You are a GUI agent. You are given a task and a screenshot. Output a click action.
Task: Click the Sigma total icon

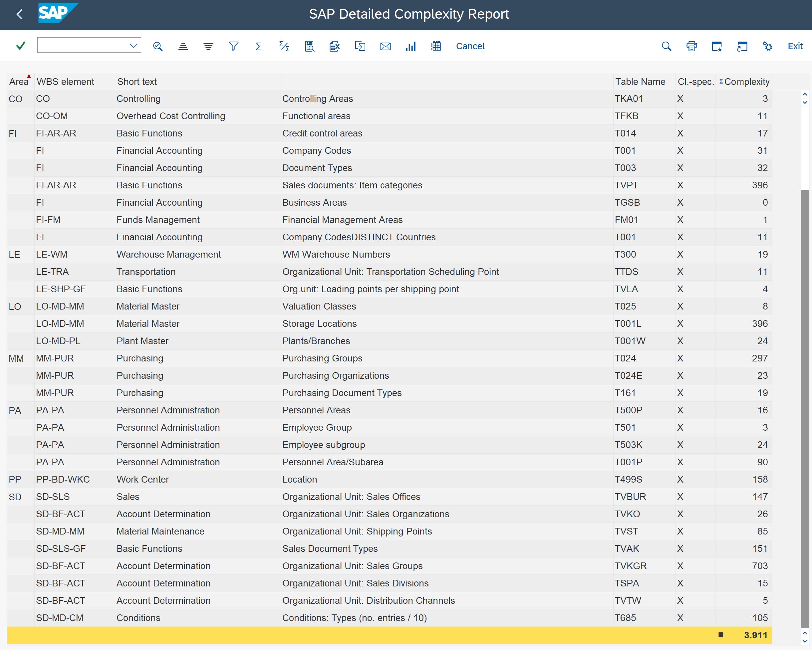pyautogui.click(x=258, y=46)
